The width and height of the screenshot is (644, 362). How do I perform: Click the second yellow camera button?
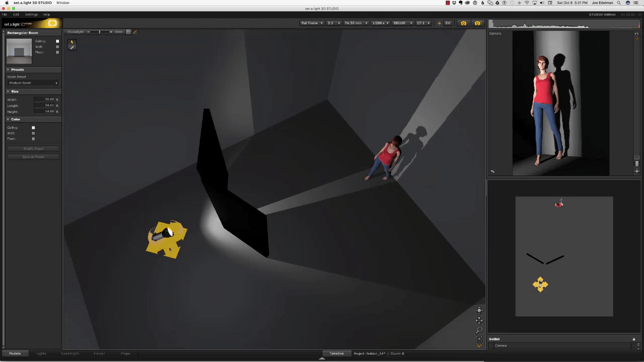[x=477, y=23]
